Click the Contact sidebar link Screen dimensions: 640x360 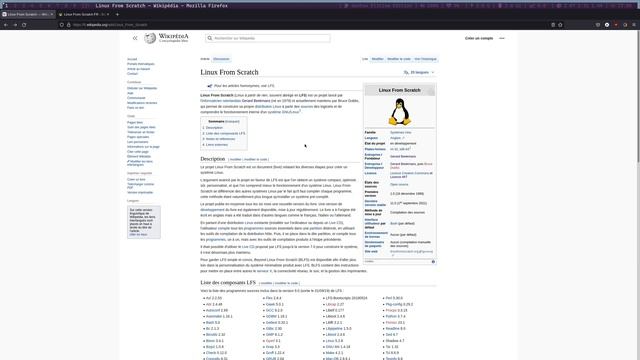[x=132, y=74]
